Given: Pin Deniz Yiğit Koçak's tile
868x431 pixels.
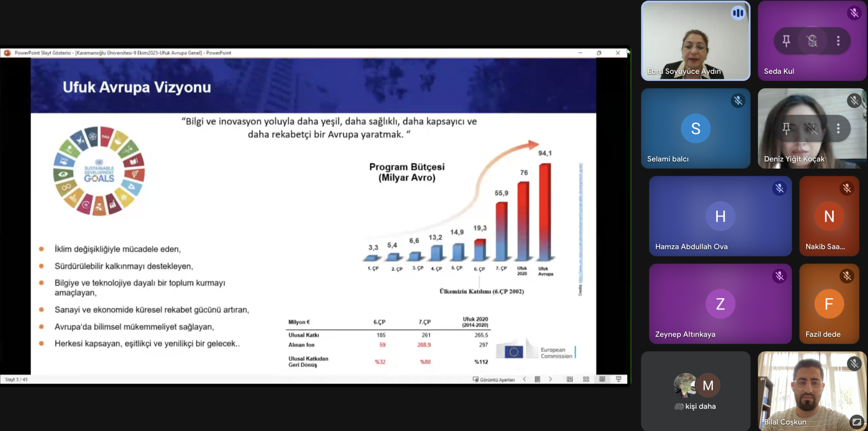Looking at the screenshot, I should click(786, 128).
